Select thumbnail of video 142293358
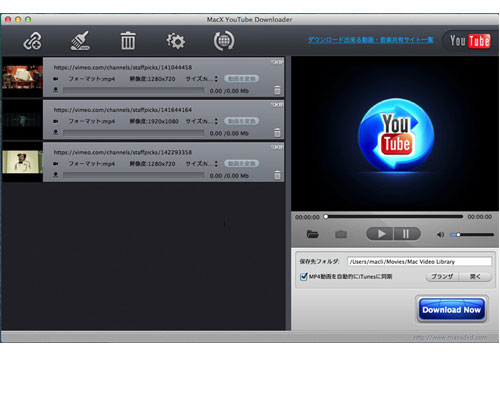 tap(22, 162)
